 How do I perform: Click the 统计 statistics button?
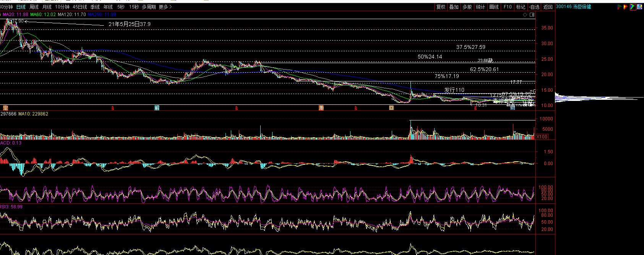481,7
